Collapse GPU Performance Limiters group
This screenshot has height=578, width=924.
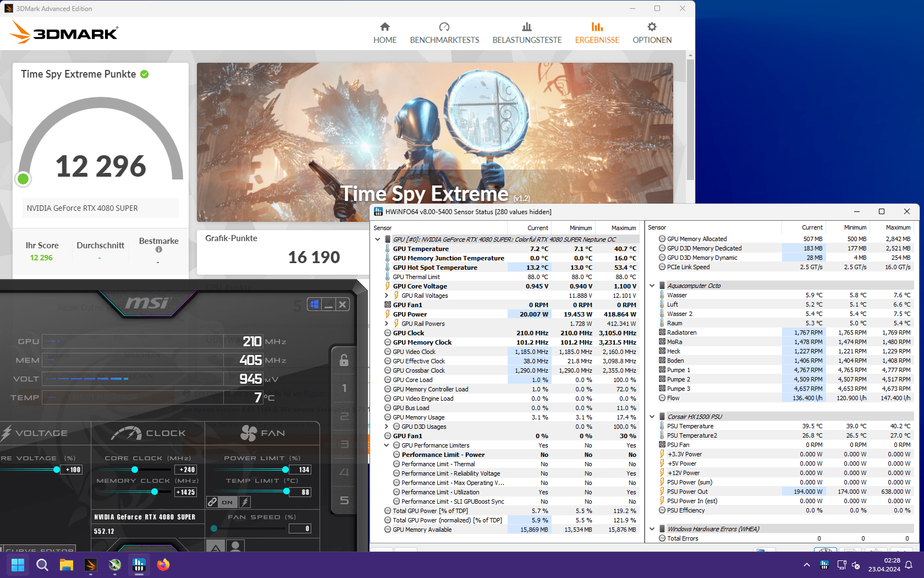pos(386,445)
